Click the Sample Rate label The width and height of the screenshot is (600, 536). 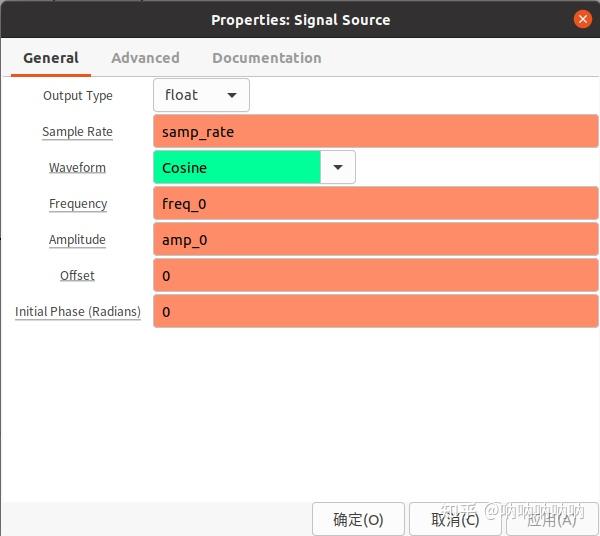[77, 132]
